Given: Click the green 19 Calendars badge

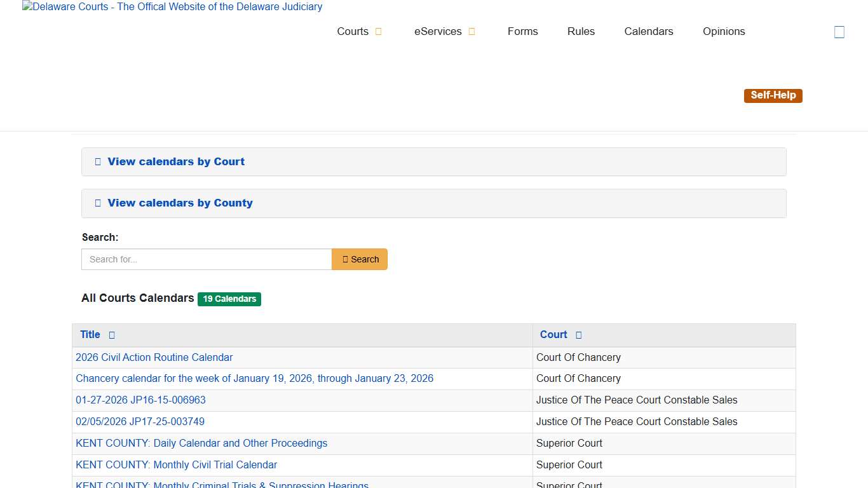Looking at the screenshot, I should [x=229, y=299].
